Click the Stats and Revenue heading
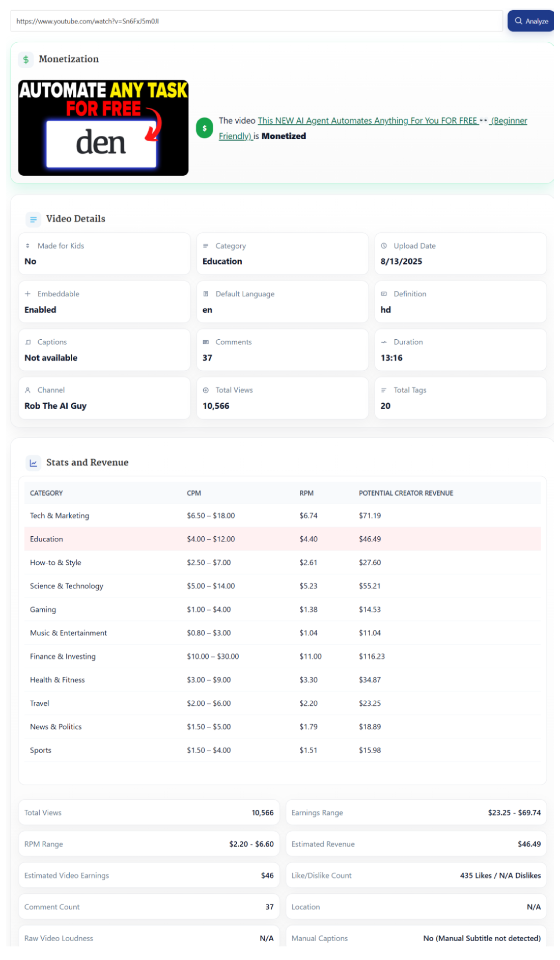The width and height of the screenshot is (560, 960). pos(87,462)
